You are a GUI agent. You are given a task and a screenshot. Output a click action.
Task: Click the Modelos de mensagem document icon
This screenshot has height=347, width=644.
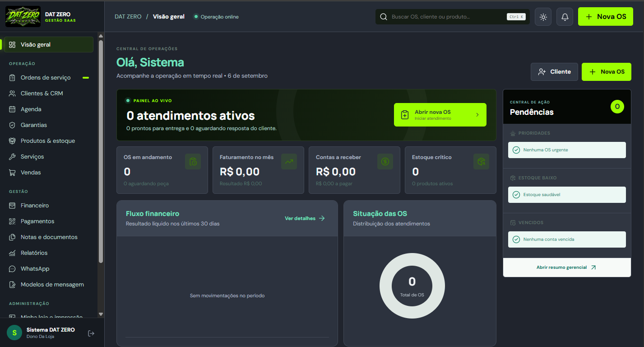(x=12, y=285)
